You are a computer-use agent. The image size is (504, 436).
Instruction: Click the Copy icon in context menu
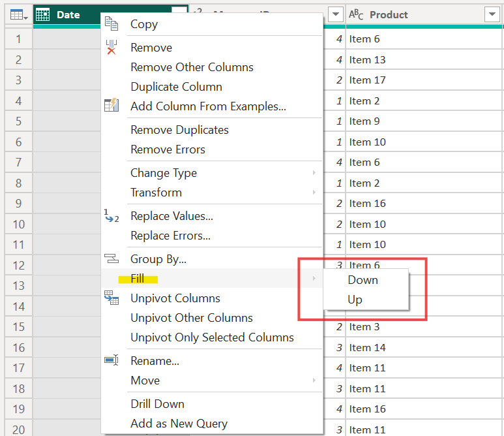pyautogui.click(x=111, y=24)
